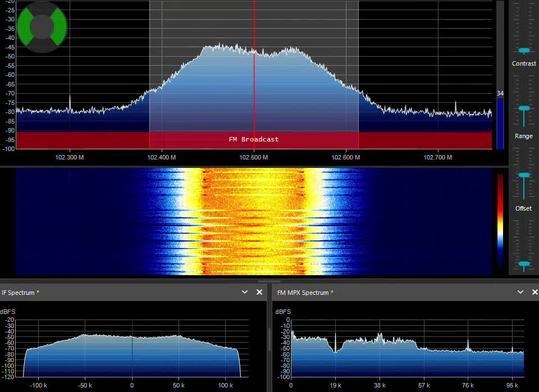Open the IF Spectrum panel dropdown chevron
The height and width of the screenshot is (392, 539).
tap(244, 292)
